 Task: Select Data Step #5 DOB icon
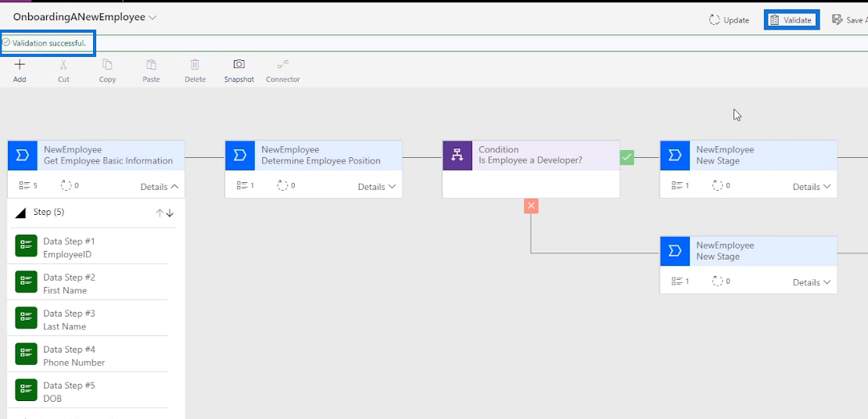coord(26,389)
